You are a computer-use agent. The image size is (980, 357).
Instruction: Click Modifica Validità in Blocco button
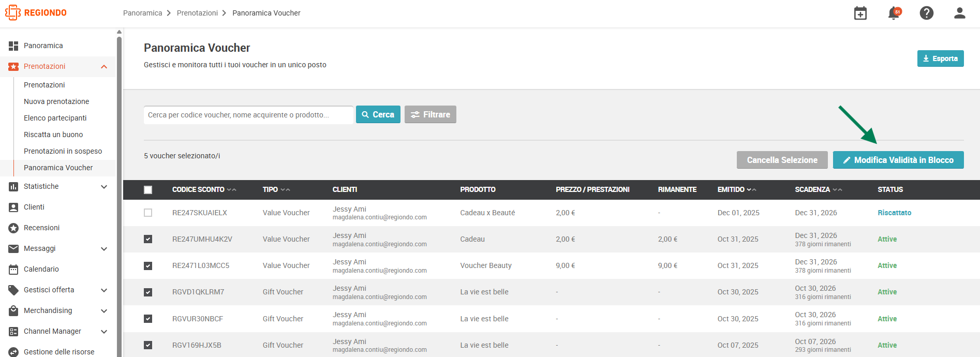(898, 160)
